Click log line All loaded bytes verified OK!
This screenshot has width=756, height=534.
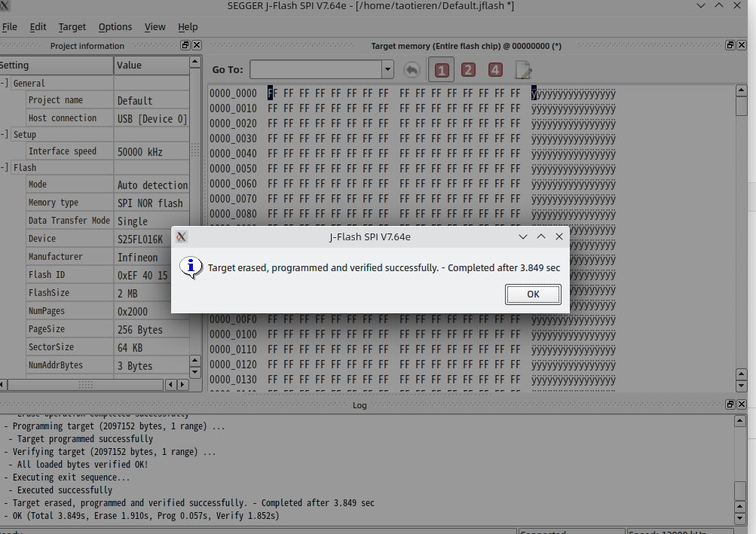tap(82, 465)
